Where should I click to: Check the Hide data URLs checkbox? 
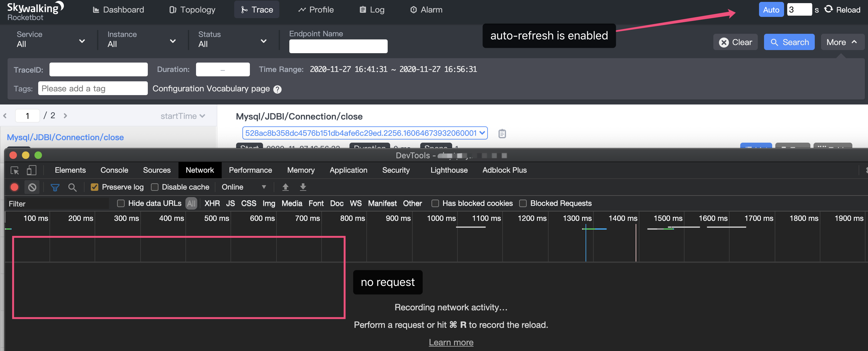coord(121,203)
